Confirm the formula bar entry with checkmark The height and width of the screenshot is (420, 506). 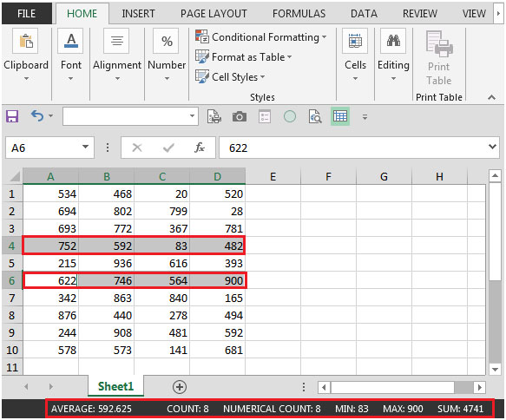pyautogui.click(x=168, y=148)
